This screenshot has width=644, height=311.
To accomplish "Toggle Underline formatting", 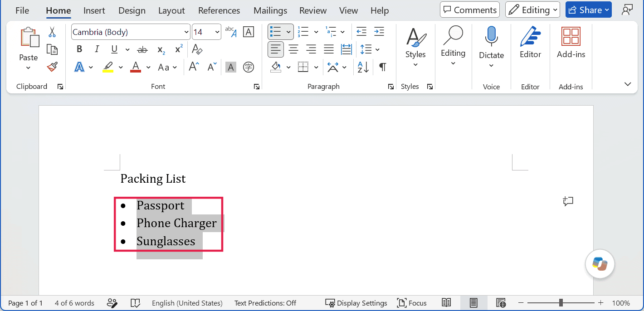I will coord(114,49).
